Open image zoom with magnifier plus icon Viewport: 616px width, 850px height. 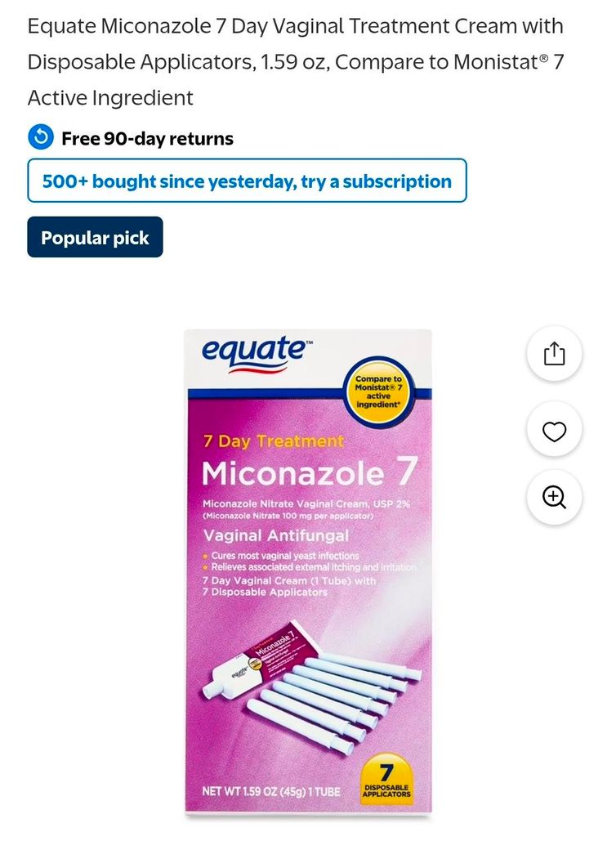click(x=554, y=497)
